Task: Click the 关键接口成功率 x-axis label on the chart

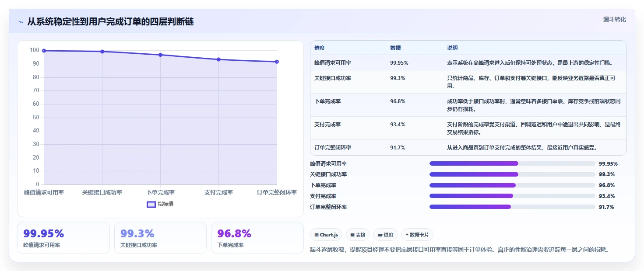Action: [x=102, y=193]
